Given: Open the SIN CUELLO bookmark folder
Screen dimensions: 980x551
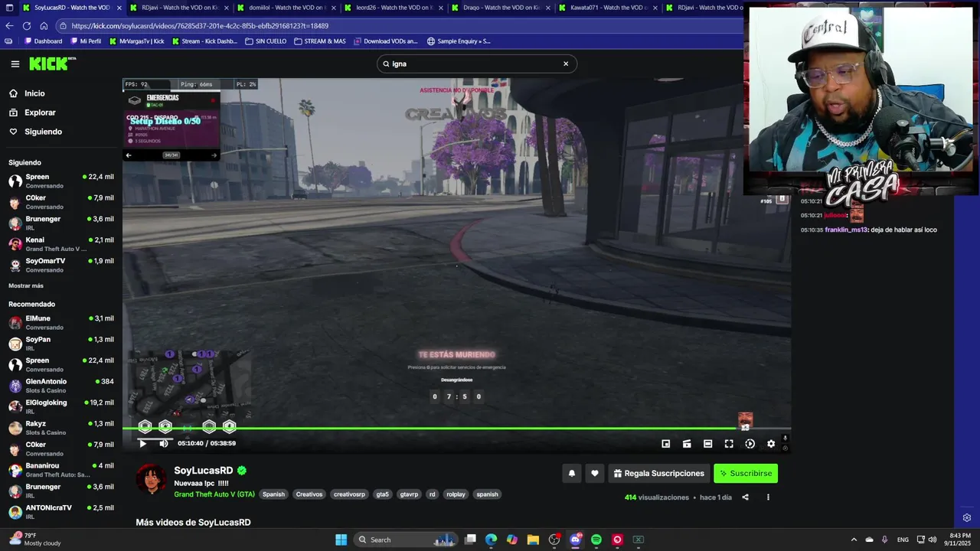Looking at the screenshot, I should tap(266, 41).
